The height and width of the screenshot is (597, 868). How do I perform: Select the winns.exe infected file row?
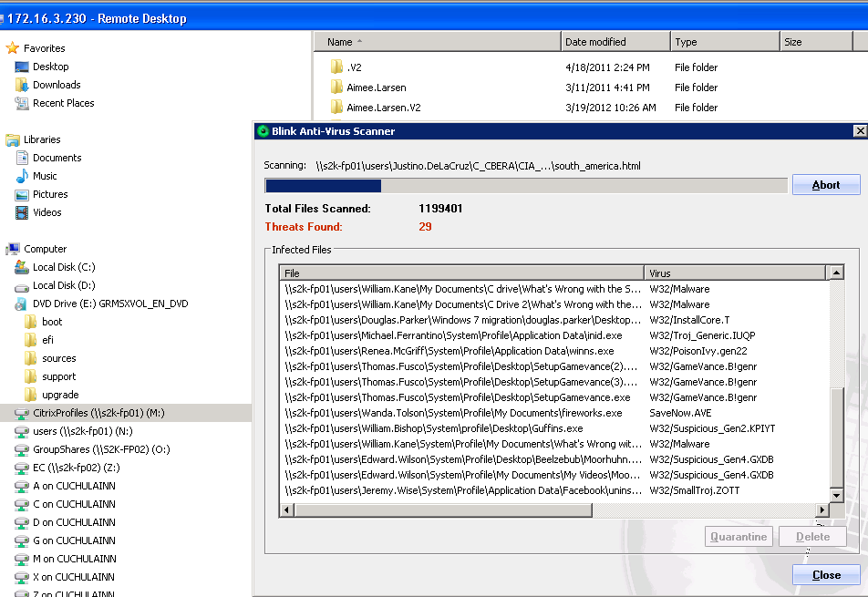coord(554,351)
